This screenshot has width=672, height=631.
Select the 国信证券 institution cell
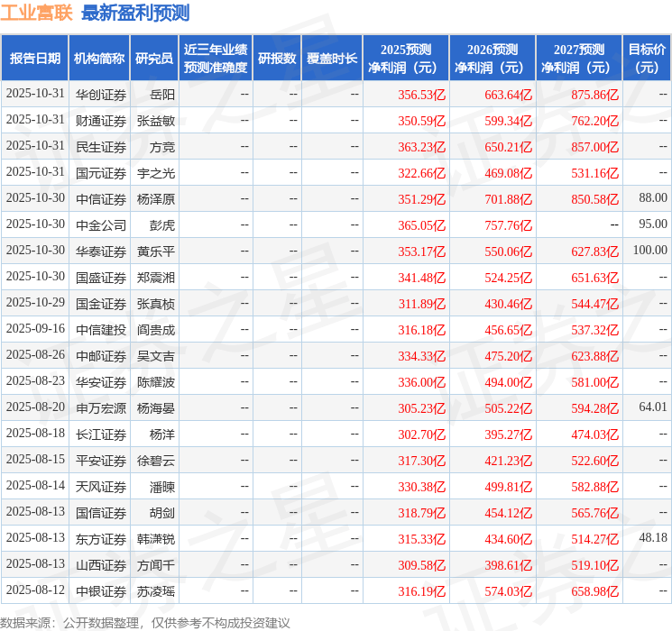pos(101,513)
